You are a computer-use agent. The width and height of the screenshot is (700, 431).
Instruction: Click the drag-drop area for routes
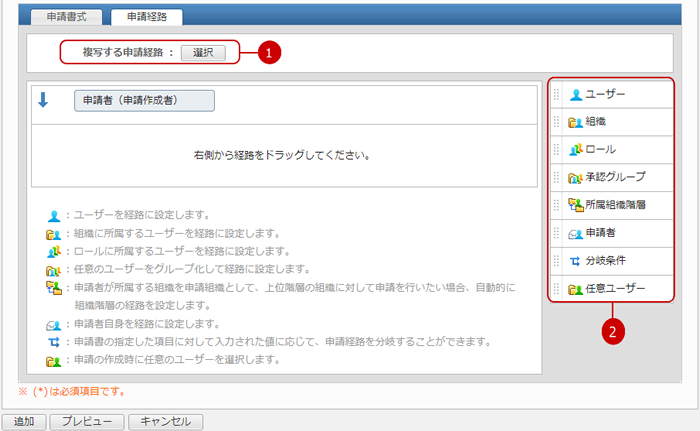tap(282, 156)
